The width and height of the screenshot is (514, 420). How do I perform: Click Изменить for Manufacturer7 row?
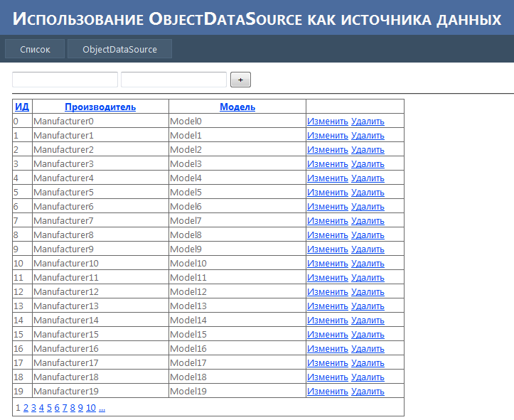(328, 220)
